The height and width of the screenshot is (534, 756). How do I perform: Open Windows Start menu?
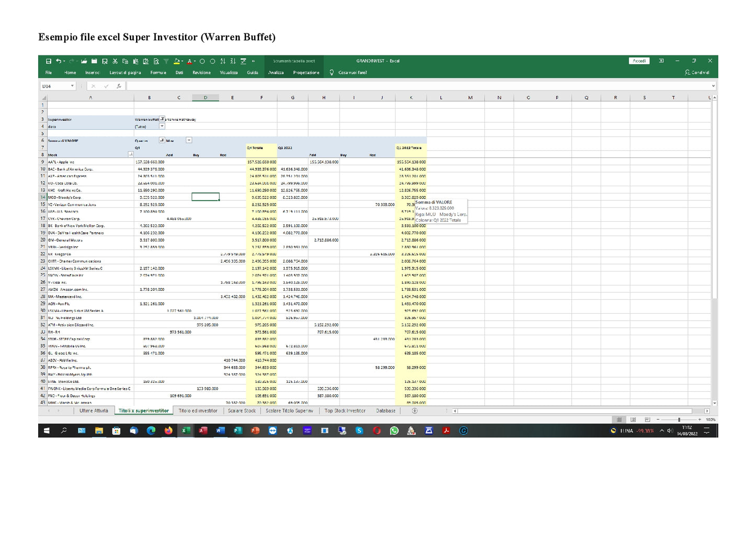(x=47, y=430)
